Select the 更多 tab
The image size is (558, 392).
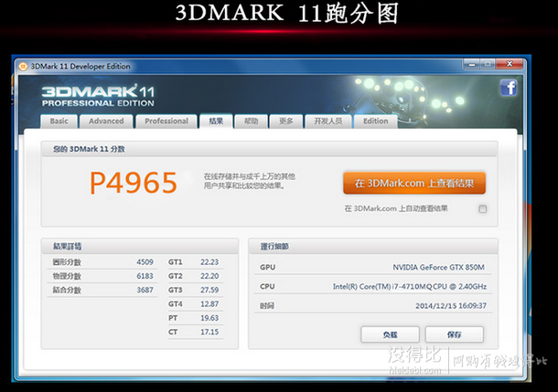click(286, 122)
